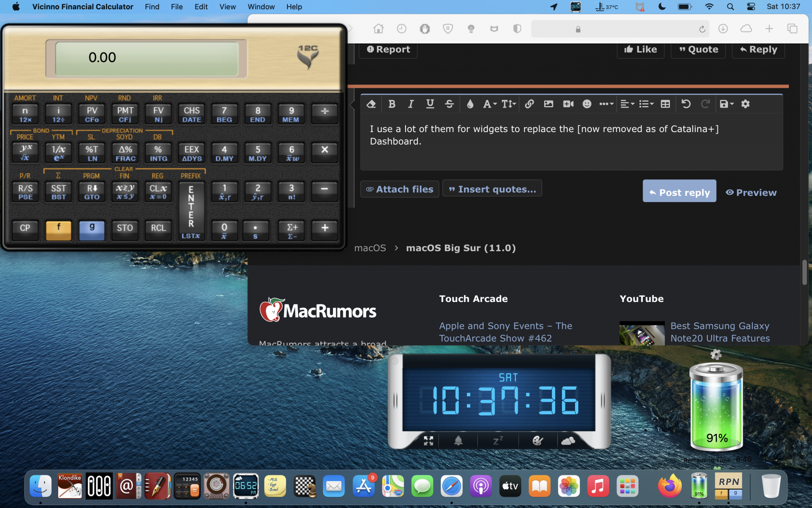The image size is (812, 508).
Task: Open the clock widget theme palette icon
Action: [x=538, y=441]
